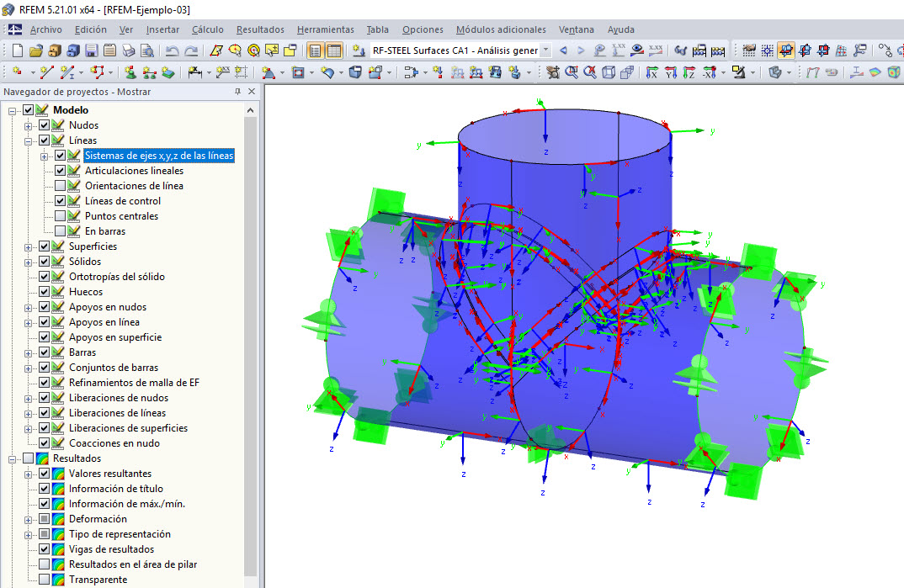The width and height of the screenshot is (904, 588).
Task: Select Líneas de control tree item
Action: click(x=123, y=201)
